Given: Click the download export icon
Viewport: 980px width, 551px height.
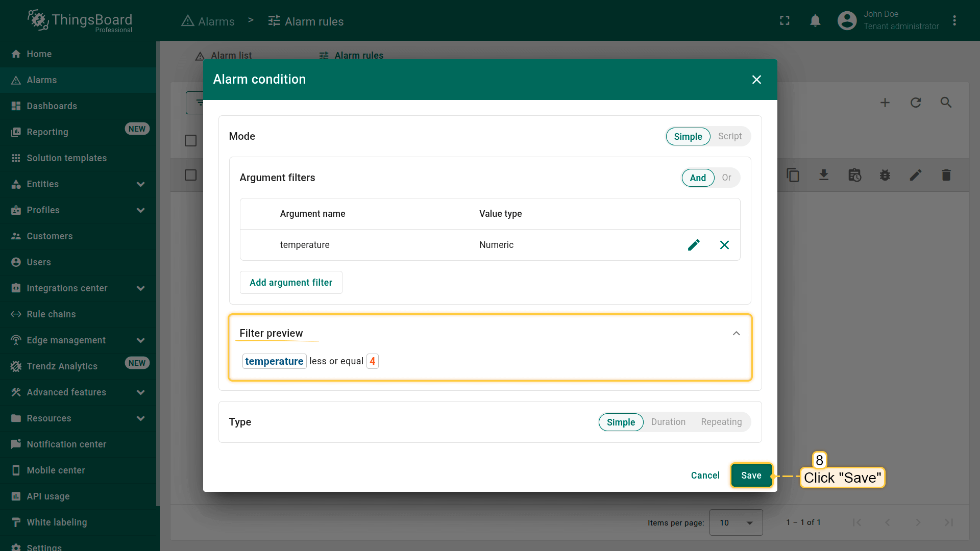Looking at the screenshot, I should [824, 176].
